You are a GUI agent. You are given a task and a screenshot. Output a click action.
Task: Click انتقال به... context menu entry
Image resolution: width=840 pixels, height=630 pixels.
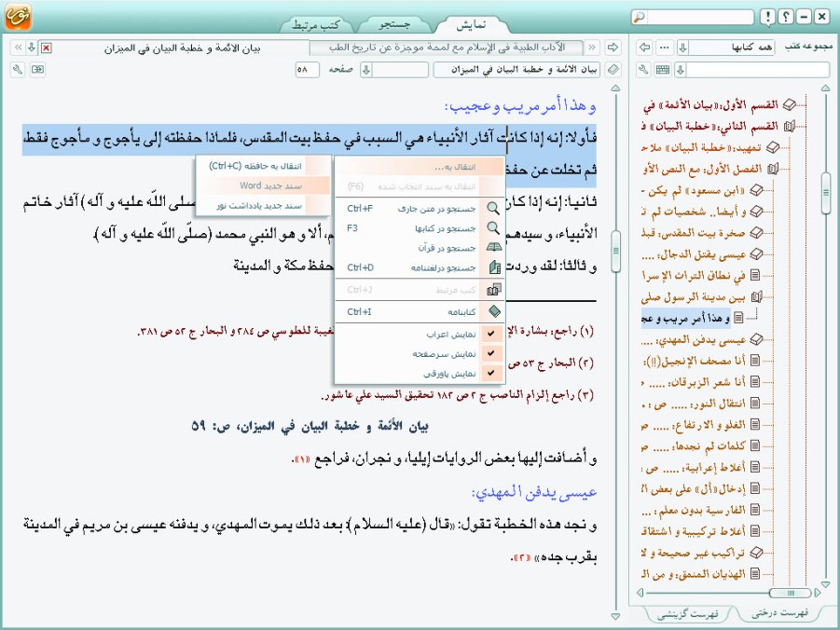point(420,167)
